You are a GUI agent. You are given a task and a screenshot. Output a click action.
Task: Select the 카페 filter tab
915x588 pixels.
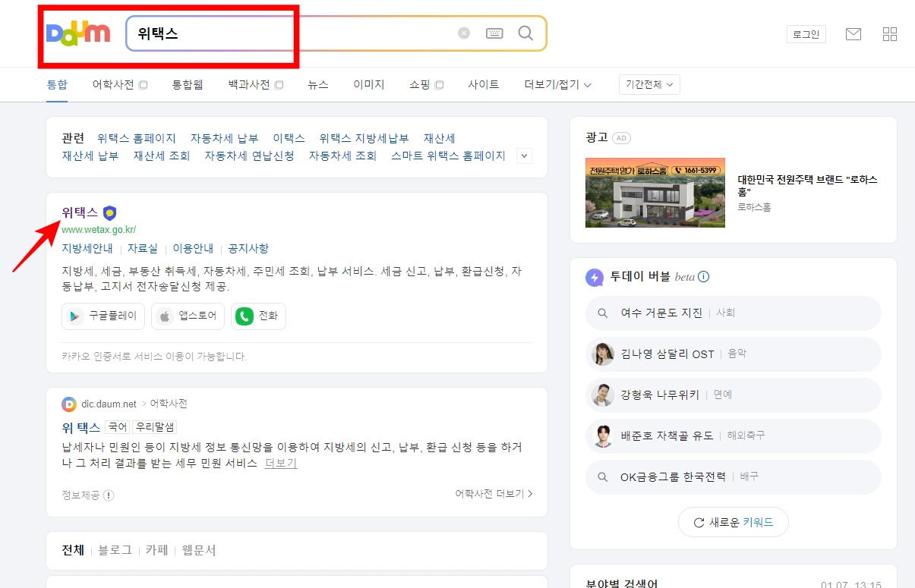(157, 550)
